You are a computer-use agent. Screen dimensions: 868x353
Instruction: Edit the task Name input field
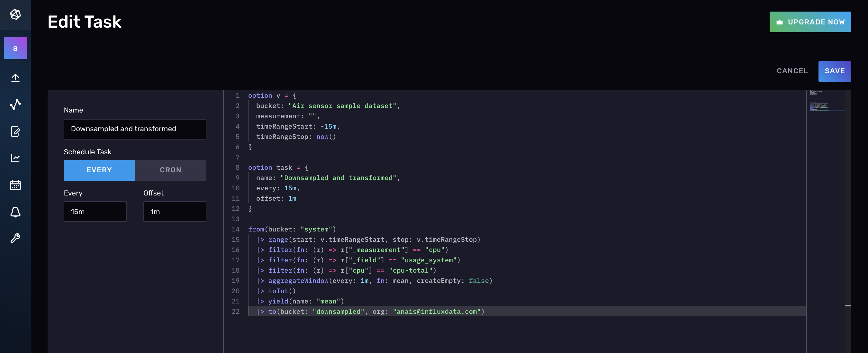click(x=134, y=128)
